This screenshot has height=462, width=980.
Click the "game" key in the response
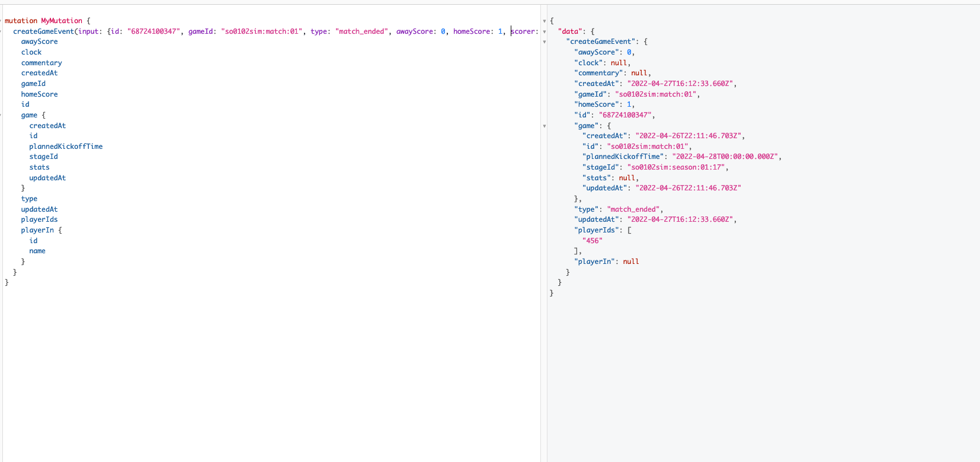pyautogui.click(x=587, y=126)
